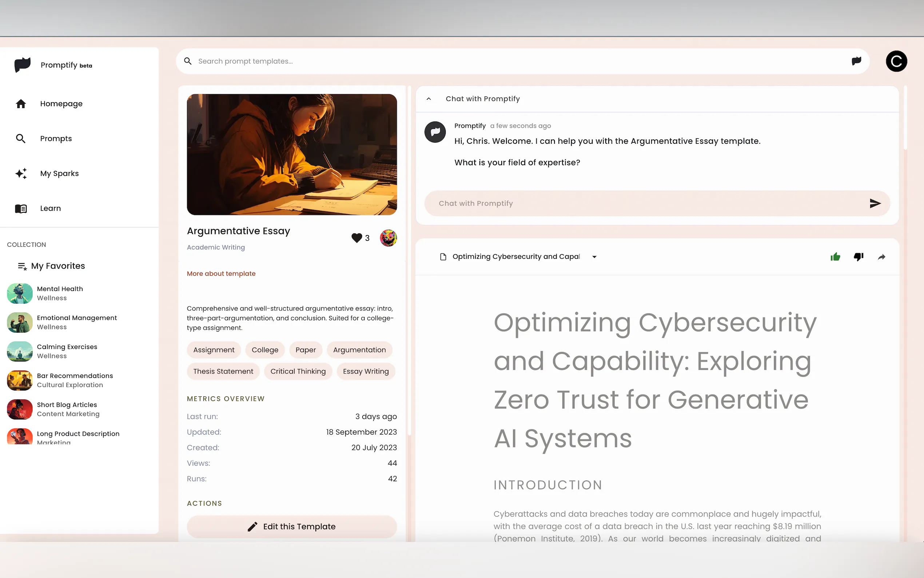This screenshot has width=924, height=578.
Task: Expand the My Favorites collection
Action: pos(58,266)
